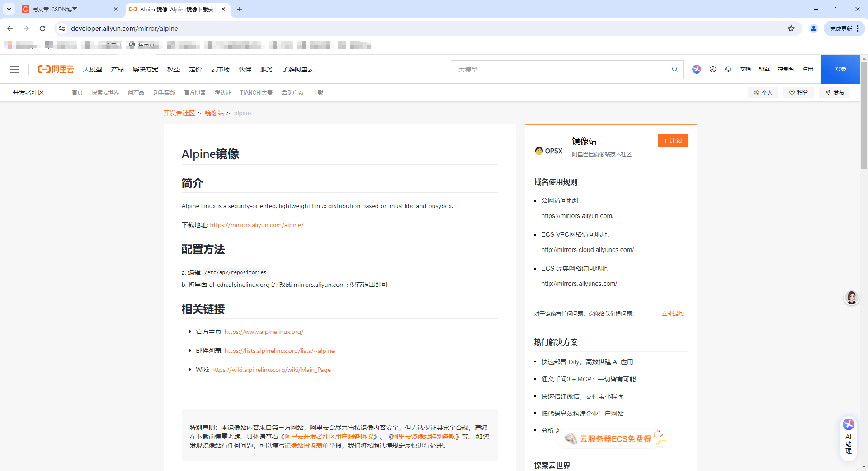Click the 注册 link
Image resolution: width=868 pixels, height=471 pixels.
[x=808, y=69]
